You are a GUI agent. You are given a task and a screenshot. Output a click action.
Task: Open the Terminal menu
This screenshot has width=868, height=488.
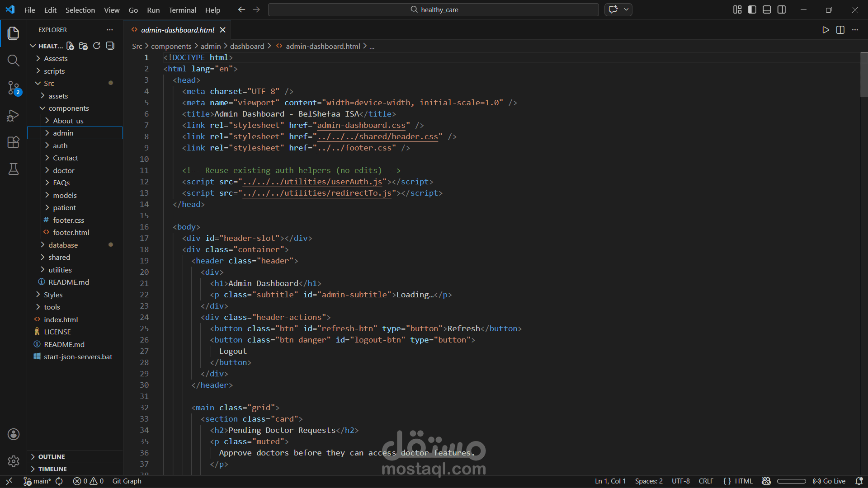tap(182, 10)
